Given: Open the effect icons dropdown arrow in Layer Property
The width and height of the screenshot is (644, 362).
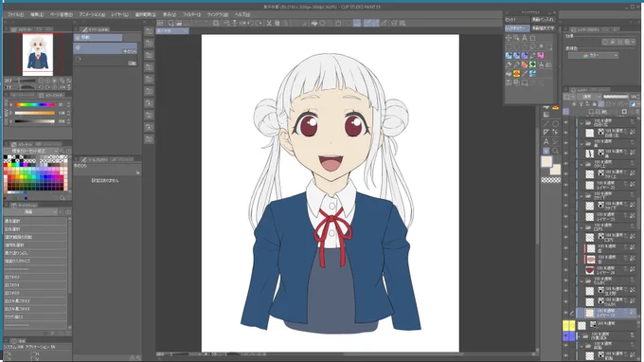Looking at the screenshot, I should (634, 42).
